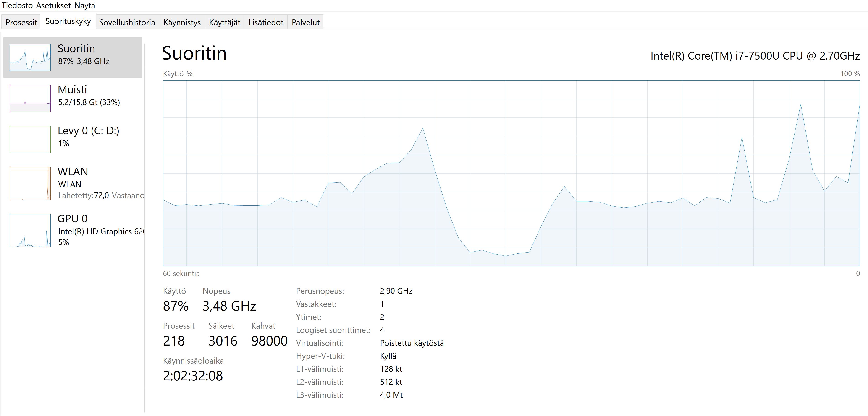Open the Näytä menu
Screen dimensions: 868x416
coord(85,5)
